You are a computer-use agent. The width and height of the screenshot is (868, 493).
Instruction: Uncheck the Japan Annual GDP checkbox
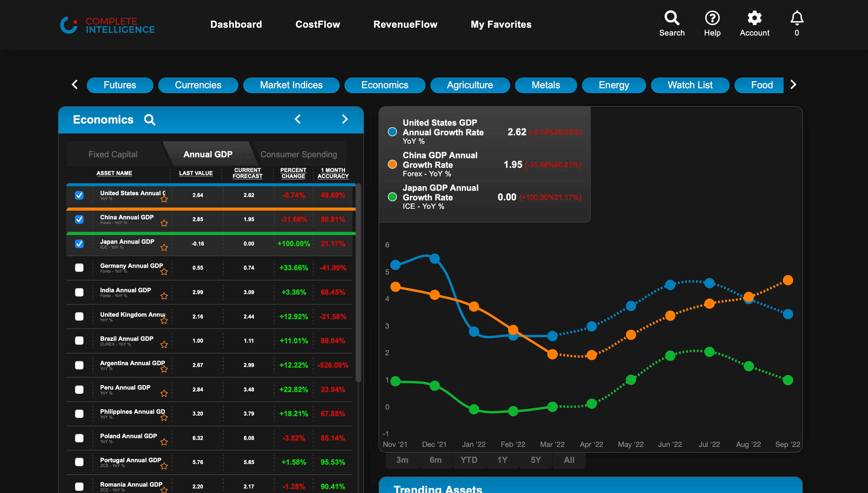tap(79, 244)
